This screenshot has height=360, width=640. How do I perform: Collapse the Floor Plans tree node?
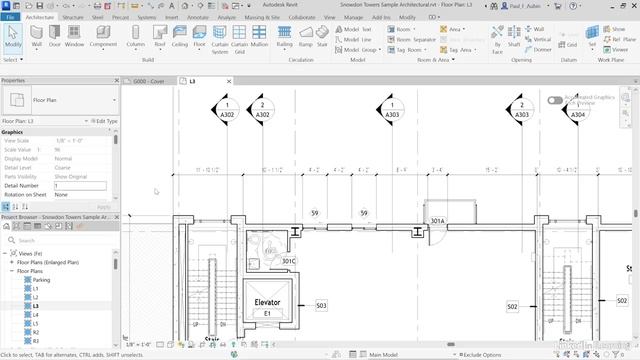pyautogui.click(x=12, y=271)
